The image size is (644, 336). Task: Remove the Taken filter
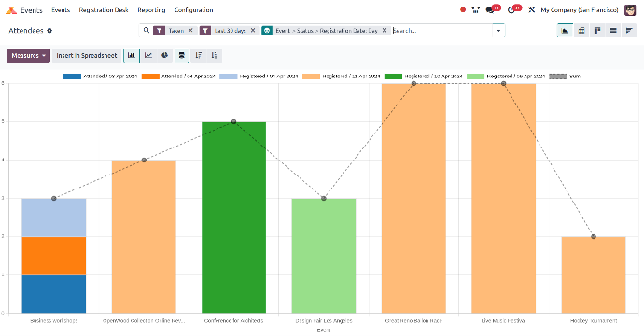(x=190, y=31)
